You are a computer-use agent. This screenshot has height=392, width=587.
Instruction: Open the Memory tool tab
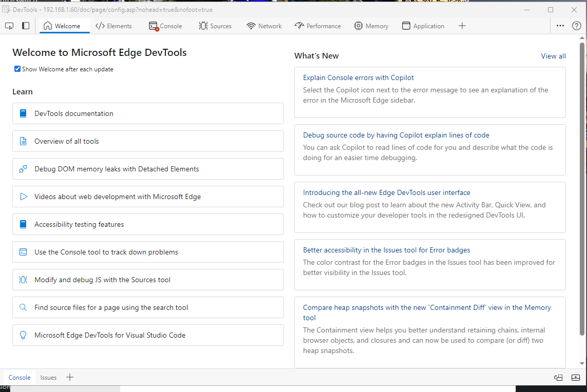click(371, 26)
